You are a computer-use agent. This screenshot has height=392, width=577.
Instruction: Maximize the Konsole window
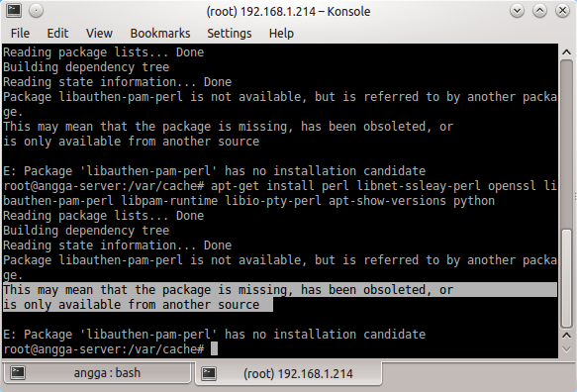(539, 11)
